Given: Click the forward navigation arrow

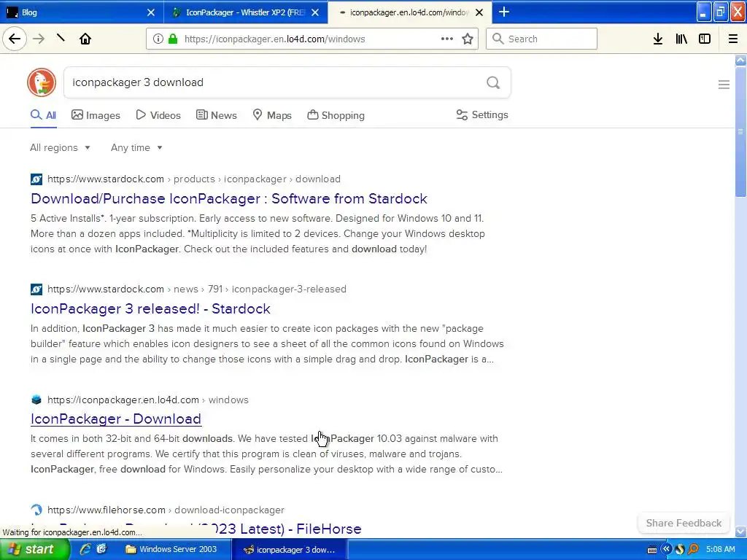Looking at the screenshot, I should pos(39,39).
